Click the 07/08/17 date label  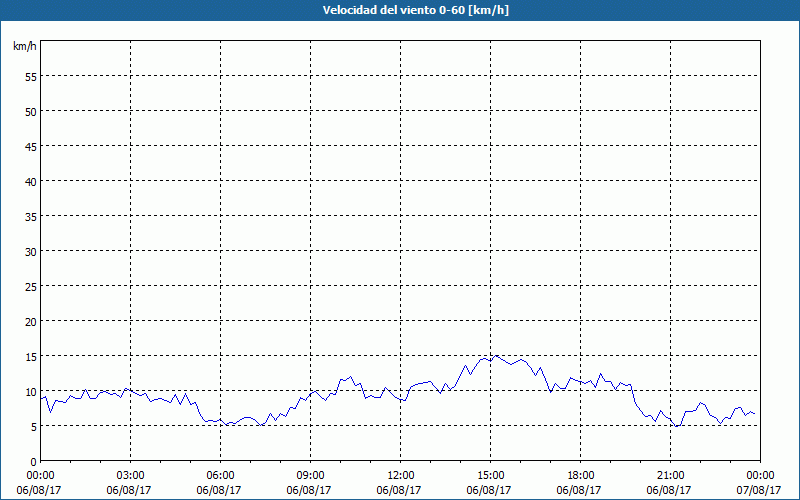point(759,490)
